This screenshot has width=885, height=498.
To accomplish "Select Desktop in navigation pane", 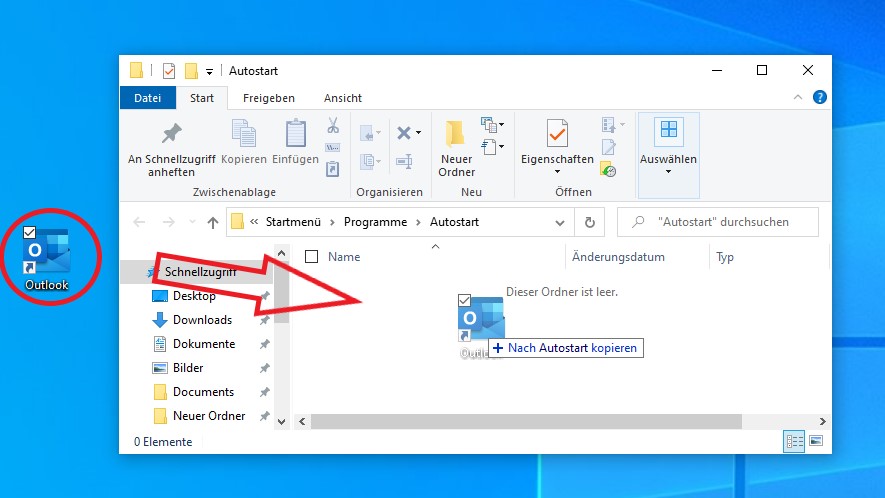I will [x=194, y=296].
